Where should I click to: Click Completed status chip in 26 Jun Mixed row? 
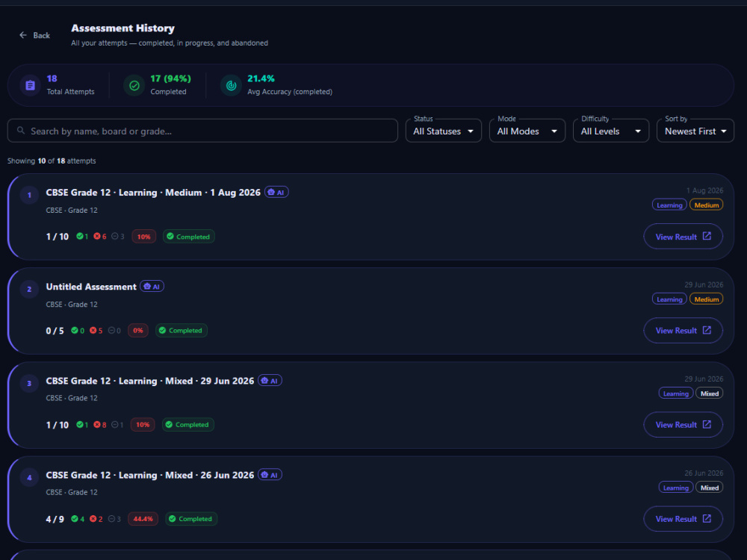pos(191,519)
